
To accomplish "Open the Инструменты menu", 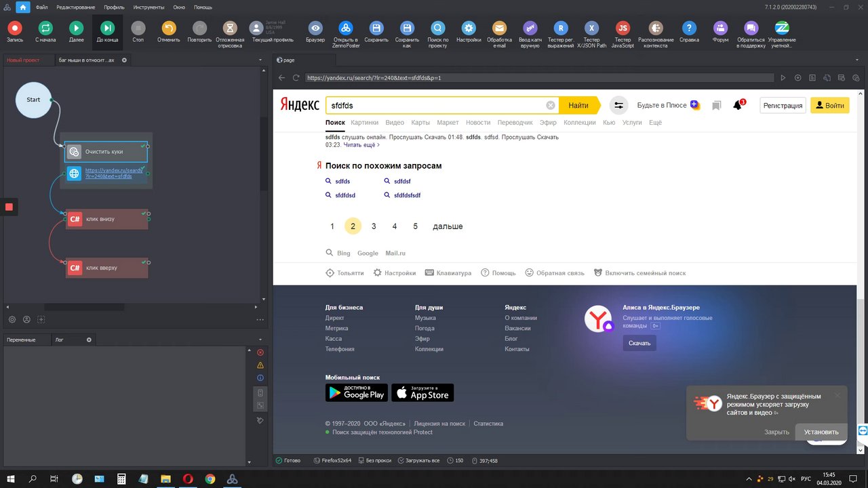I will [149, 7].
